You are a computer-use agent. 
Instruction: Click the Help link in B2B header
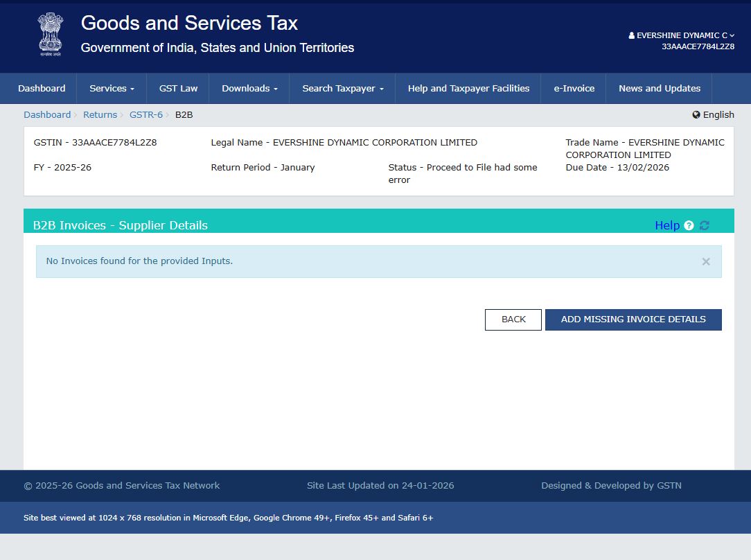point(667,226)
